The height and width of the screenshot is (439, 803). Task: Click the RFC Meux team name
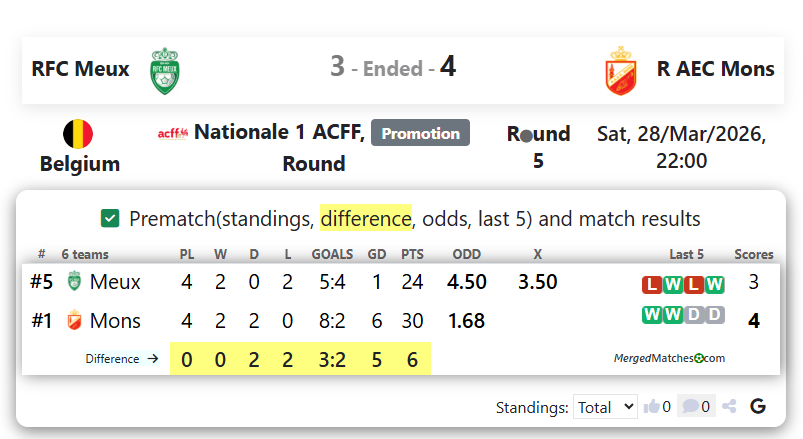point(81,69)
